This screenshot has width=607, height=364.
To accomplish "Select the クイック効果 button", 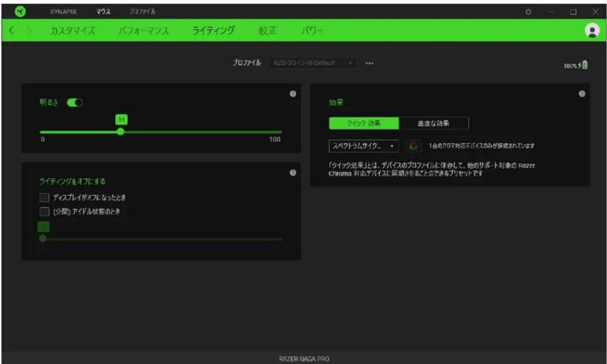I will pyautogui.click(x=364, y=123).
